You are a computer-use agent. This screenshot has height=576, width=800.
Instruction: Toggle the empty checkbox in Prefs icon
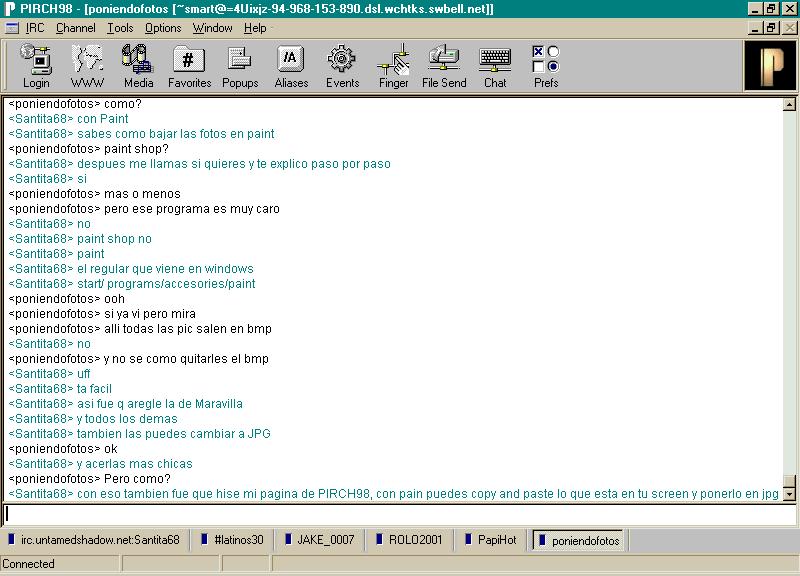[538, 67]
